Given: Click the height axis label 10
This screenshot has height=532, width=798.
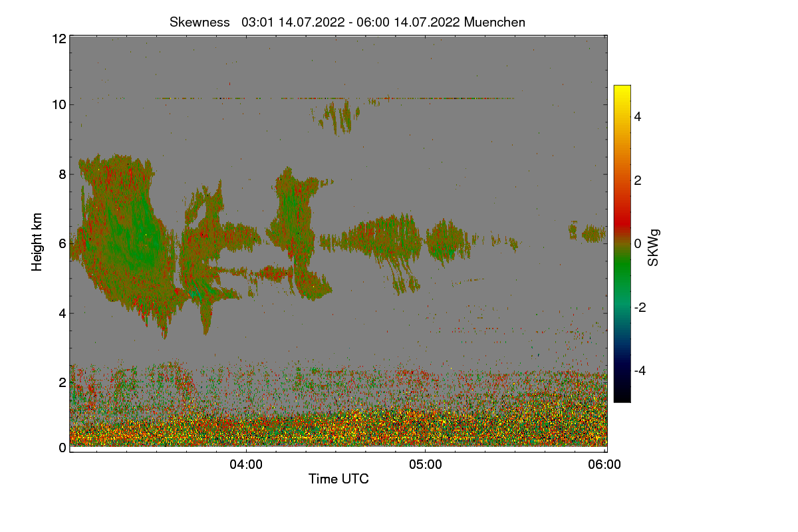Looking at the screenshot, I should pyautogui.click(x=59, y=104).
